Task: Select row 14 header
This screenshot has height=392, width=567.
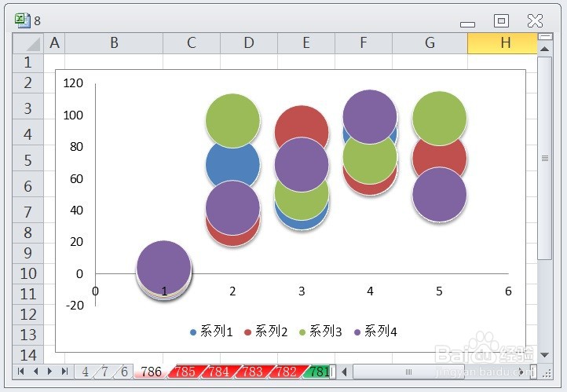Action: point(27,354)
